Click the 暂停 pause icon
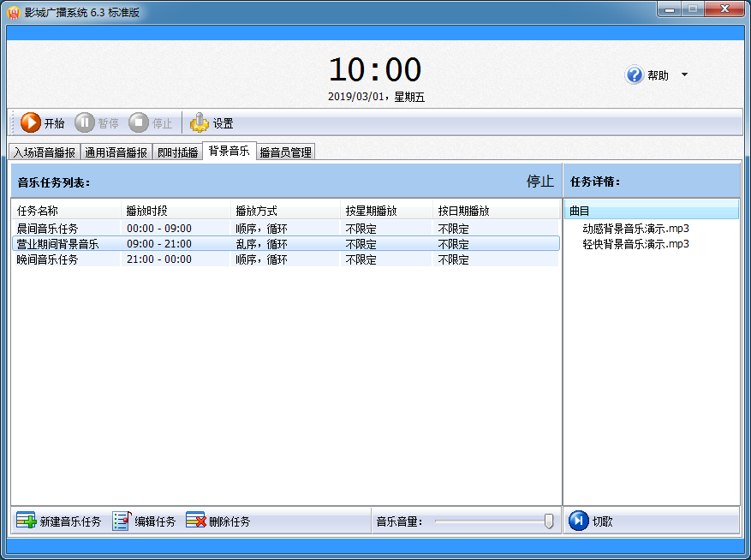 [84, 122]
